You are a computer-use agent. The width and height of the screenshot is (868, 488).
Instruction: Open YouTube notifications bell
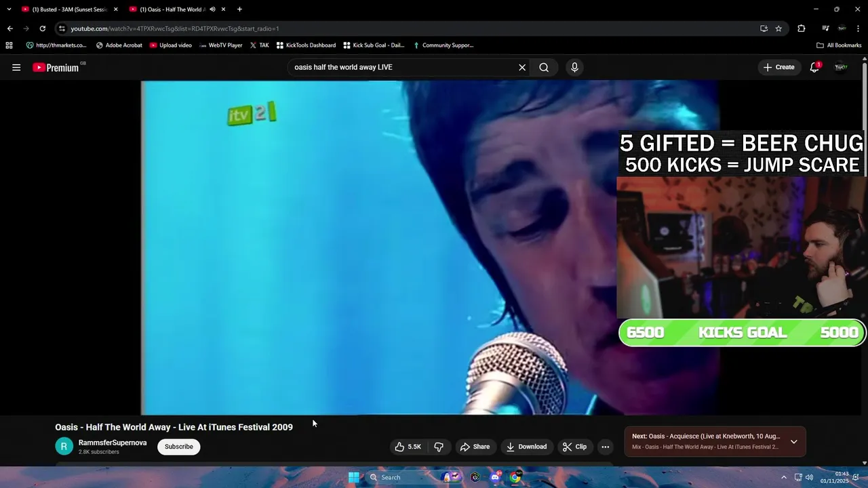pyautogui.click(x=814, y=67)
